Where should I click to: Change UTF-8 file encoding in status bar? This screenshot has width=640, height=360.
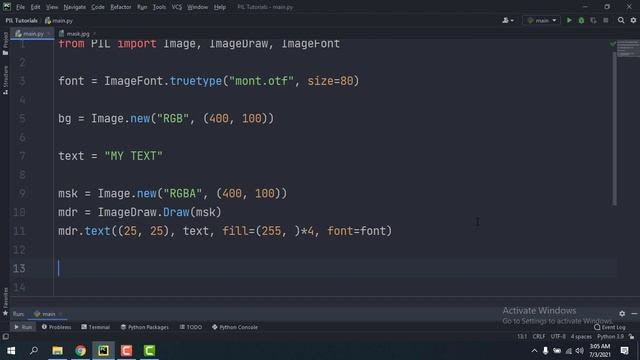558,337
